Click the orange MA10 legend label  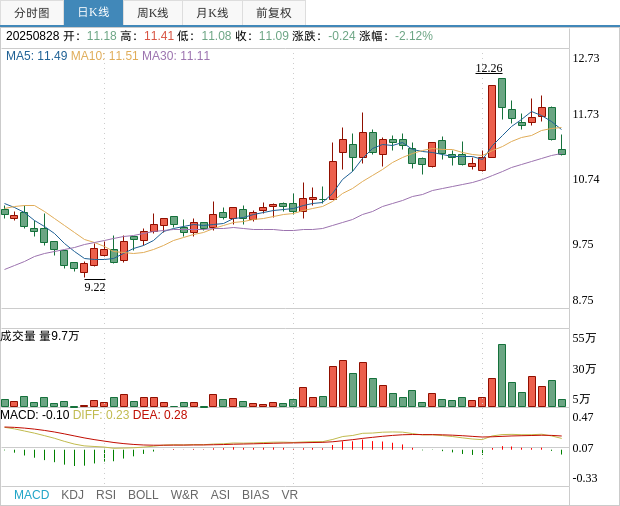pyautogui.click(x=104, y=56)
